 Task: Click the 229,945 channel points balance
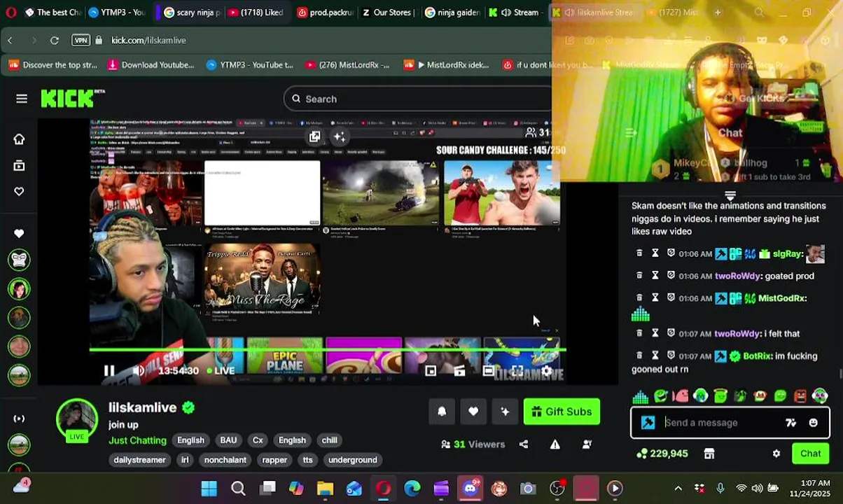click(662, 454)
